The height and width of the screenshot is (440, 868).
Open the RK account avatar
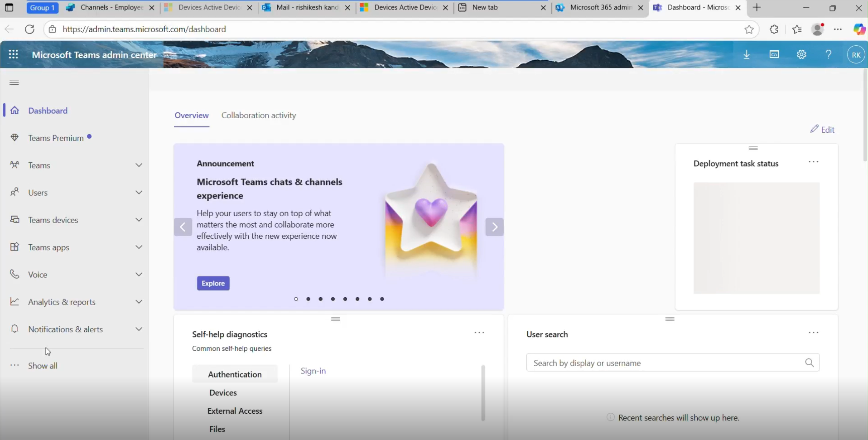[856, 55]
